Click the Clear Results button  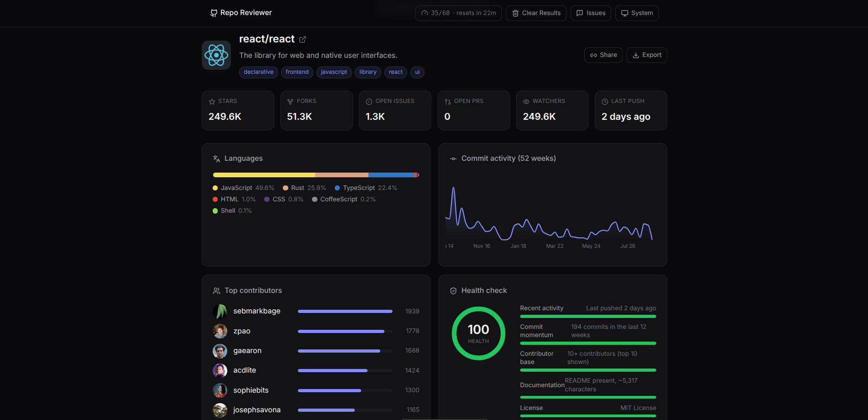[536, 13]
